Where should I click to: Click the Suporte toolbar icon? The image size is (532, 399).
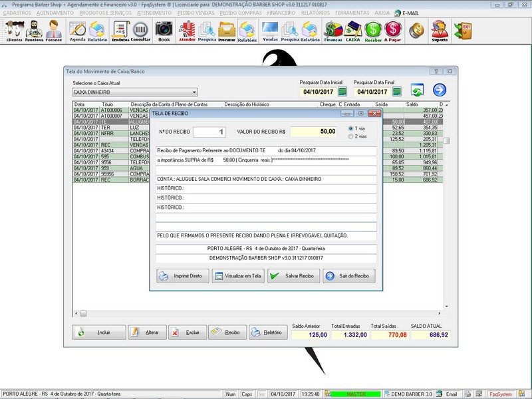click(x=439, y=31)
